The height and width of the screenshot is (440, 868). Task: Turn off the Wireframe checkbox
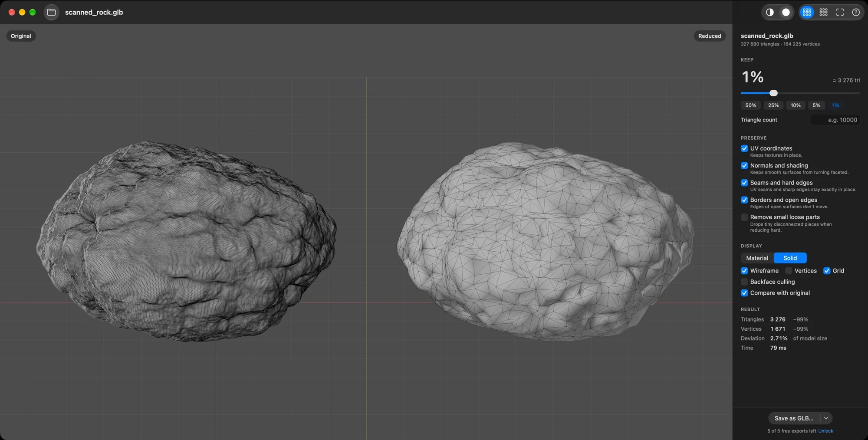pos(744,271)
